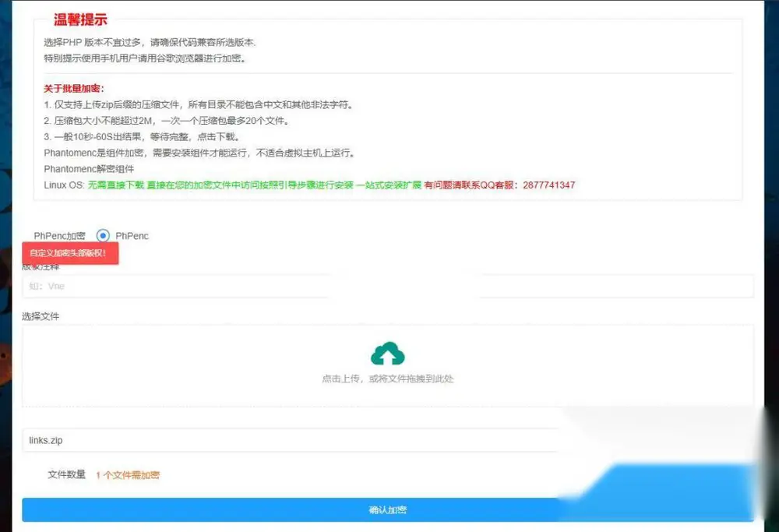Click the line 一般10秒-60S出结果

[143, 136]
